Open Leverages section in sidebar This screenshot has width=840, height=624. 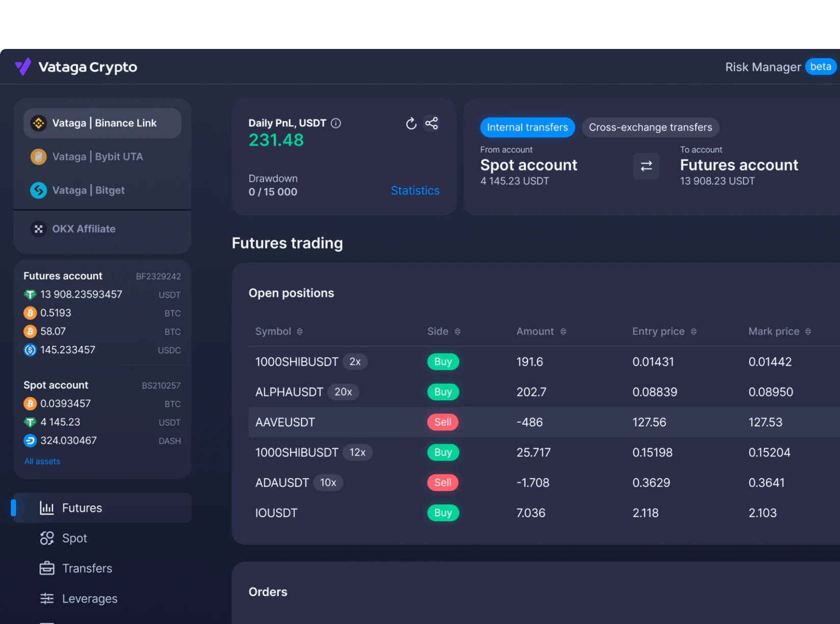tap(102, 599)
